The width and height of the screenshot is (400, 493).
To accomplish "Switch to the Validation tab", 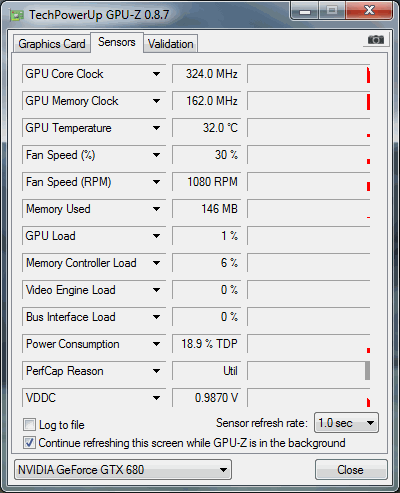I will point(171,44).
